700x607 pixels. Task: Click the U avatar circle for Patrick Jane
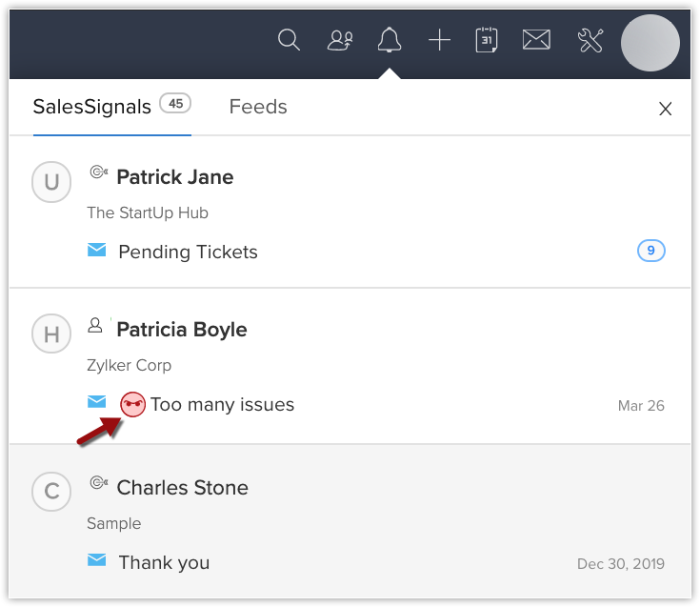(x=51, y=182)
